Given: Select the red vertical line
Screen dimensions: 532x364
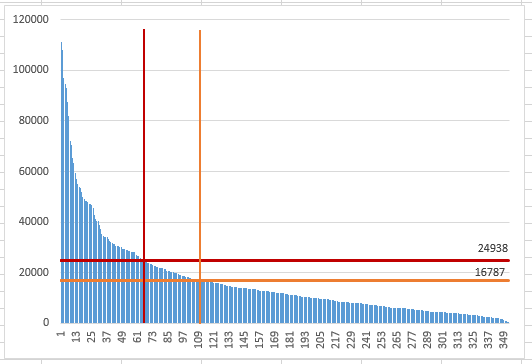Looking at the screenshot, I should click(144, 176).
